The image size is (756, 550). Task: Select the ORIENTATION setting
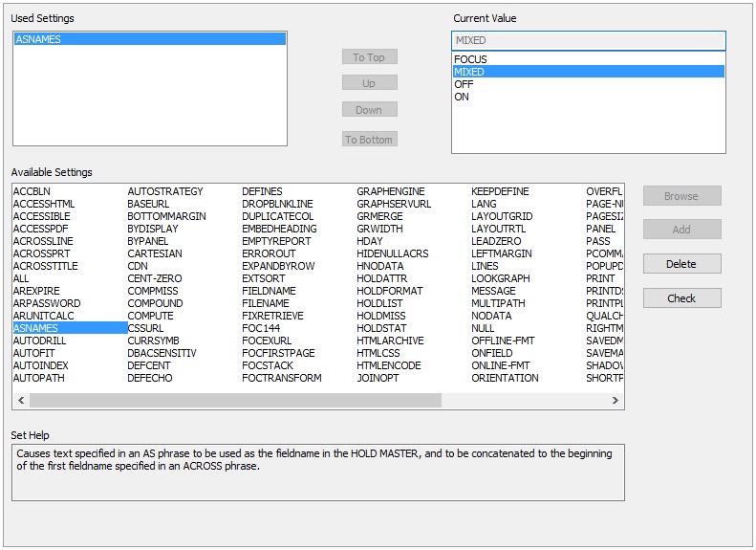pyautogui.click(x=505, y=378)
